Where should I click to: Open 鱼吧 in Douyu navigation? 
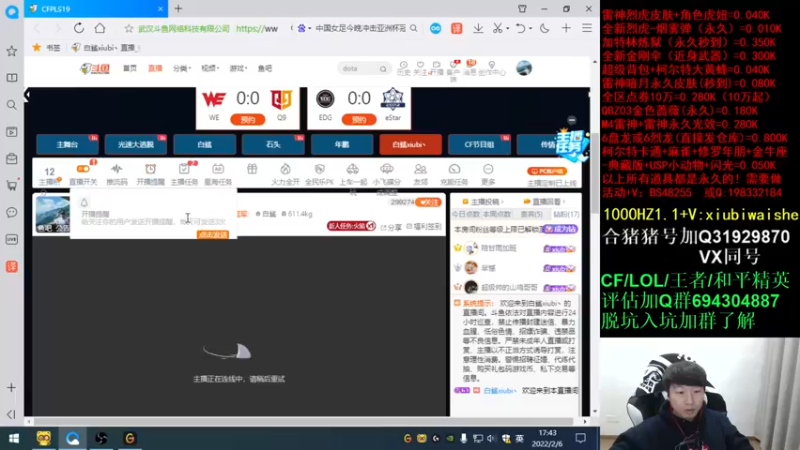click(265, 68)
